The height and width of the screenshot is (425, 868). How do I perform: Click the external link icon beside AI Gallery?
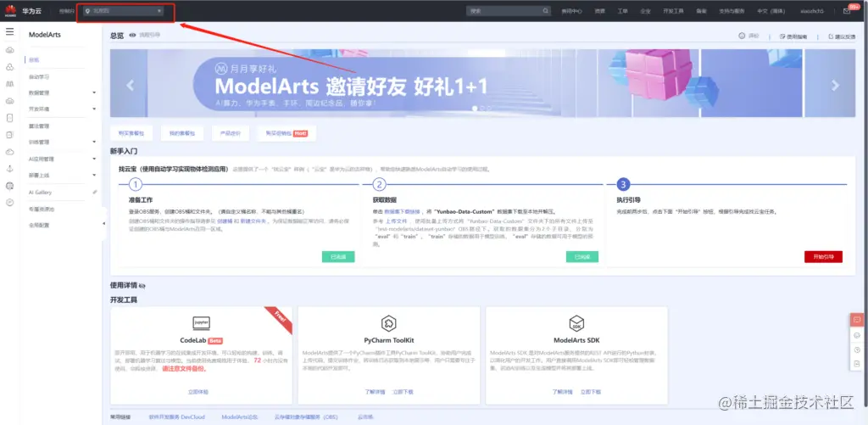click(95, 193)
